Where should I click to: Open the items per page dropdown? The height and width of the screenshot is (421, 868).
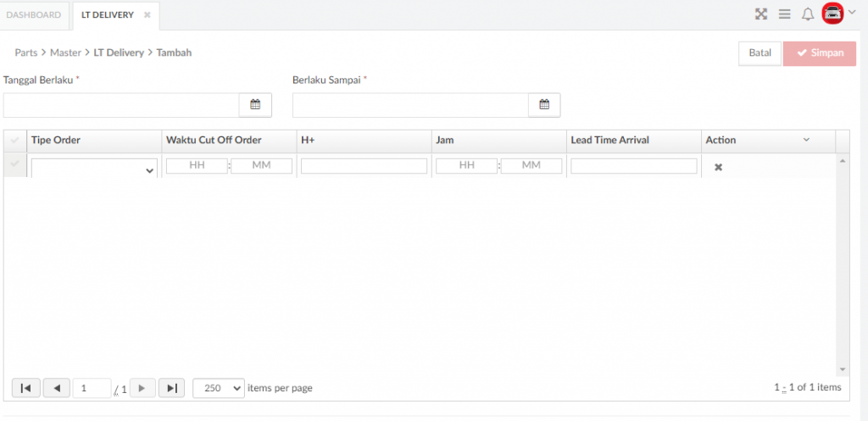219,388
